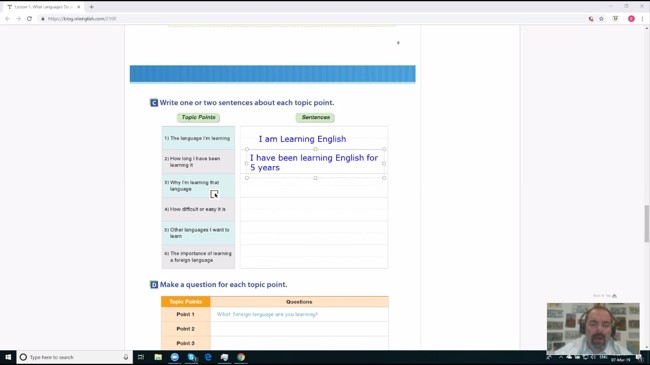Open the Windows Start menu
The image size is (650, 365).
click(x=8, y=357)
